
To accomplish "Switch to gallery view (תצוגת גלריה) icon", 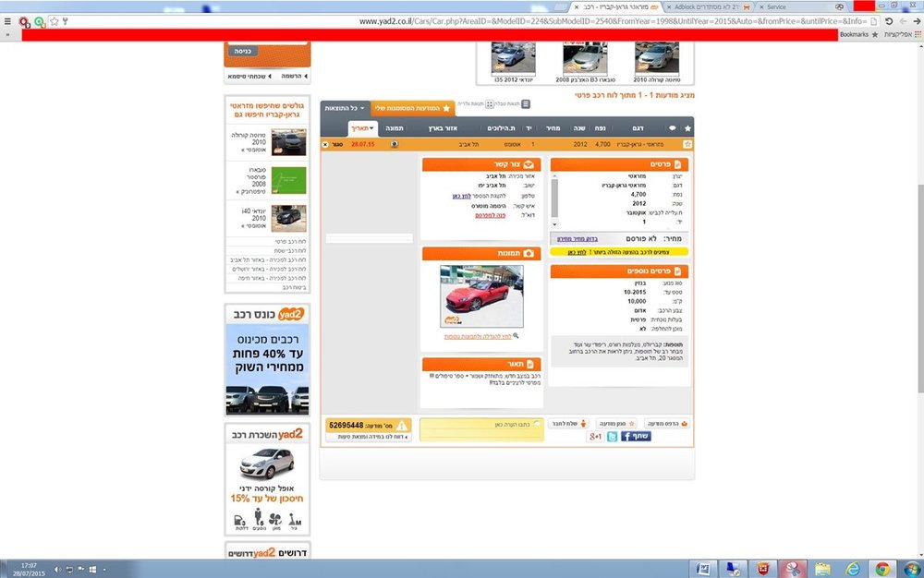I will [x=489, y=104].
